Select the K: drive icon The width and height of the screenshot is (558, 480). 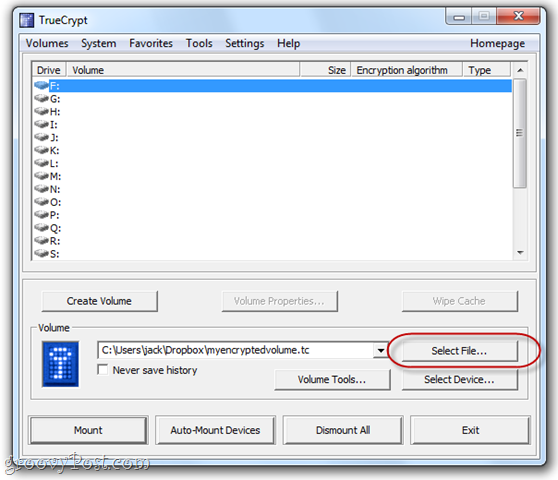tap(41, 150)
